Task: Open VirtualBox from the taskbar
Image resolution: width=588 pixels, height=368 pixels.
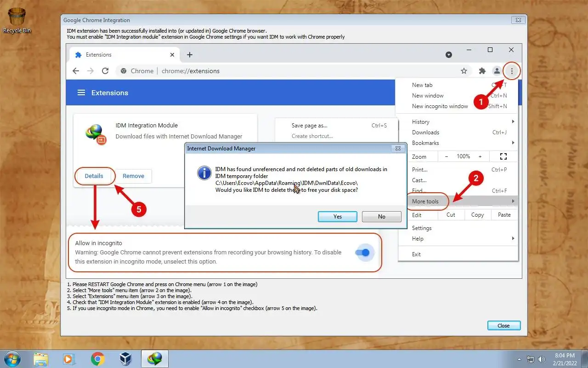Action: pyautogui.click(x=125, y=359)
